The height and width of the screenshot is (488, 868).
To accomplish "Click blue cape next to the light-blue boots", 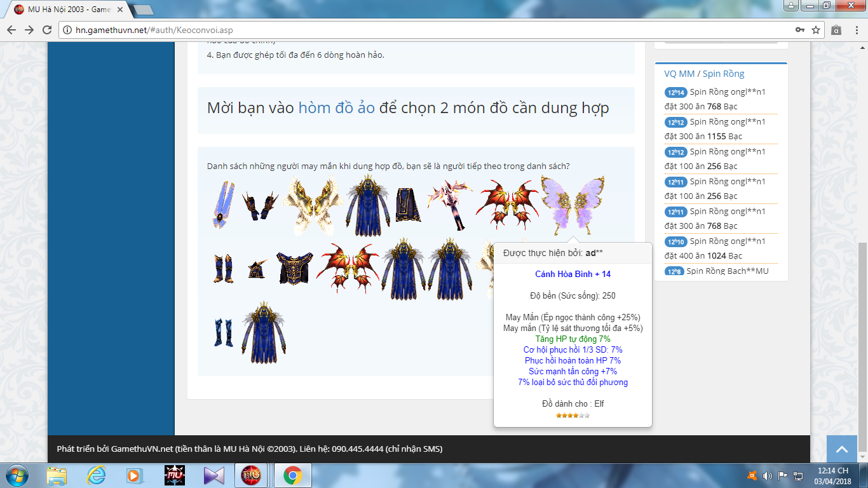I will coord(264,332).
